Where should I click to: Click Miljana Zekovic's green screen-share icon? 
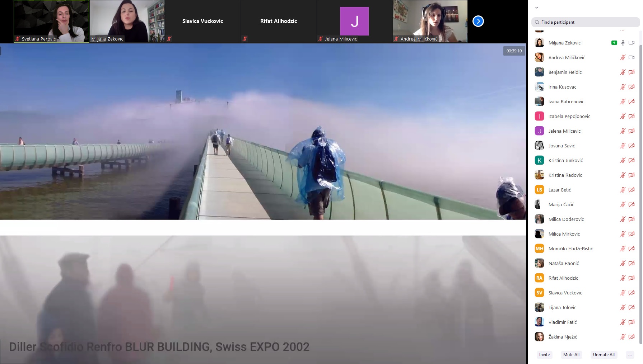pyautogui.click(x=614, y=43)
